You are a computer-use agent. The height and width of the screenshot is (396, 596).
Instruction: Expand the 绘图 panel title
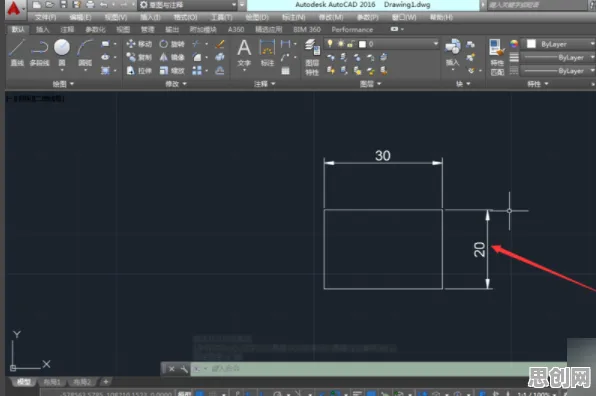[63, 84]
